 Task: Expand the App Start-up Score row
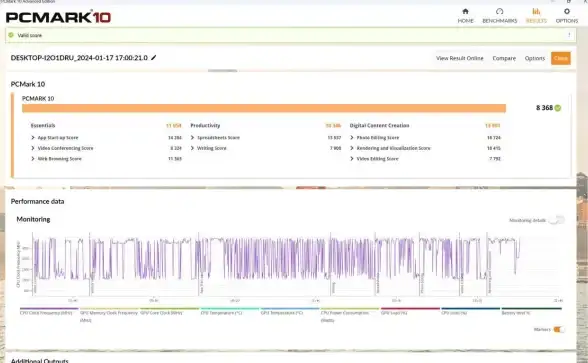point(33,138)
